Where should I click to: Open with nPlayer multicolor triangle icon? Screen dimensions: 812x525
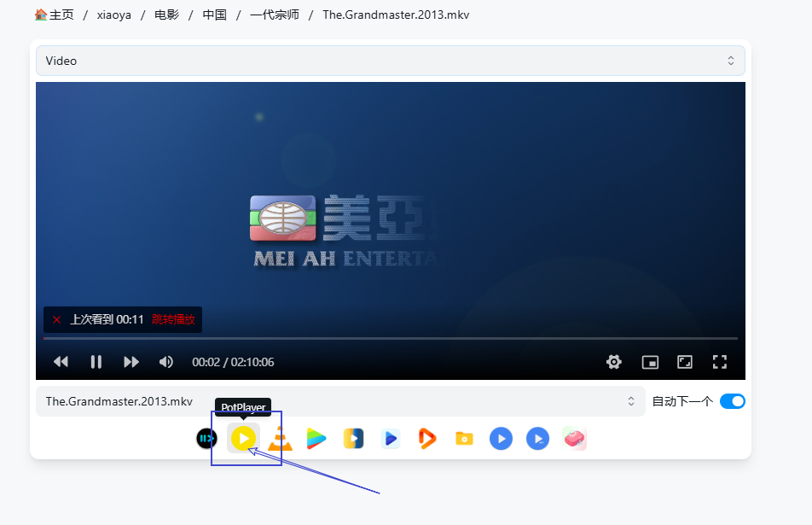pos(316,439)
